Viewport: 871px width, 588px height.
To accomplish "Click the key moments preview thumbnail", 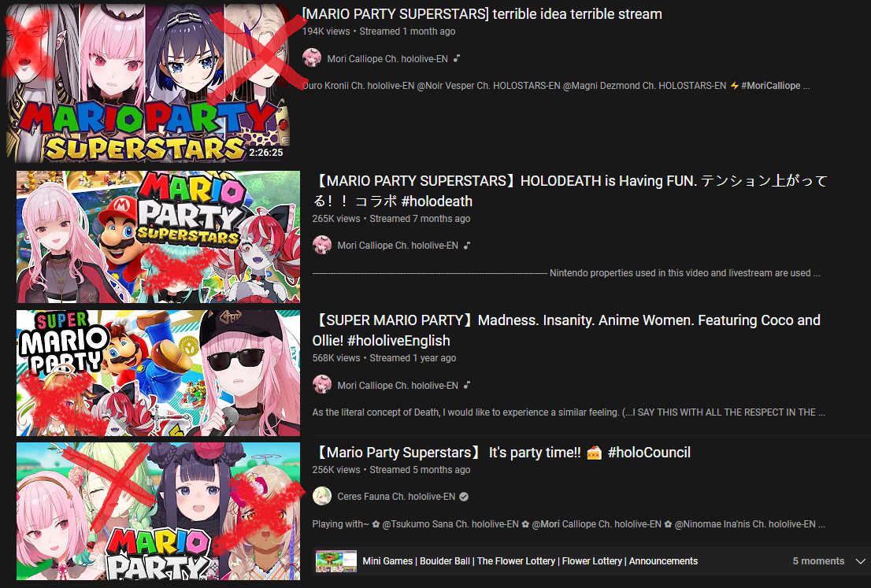I will 336,560.
